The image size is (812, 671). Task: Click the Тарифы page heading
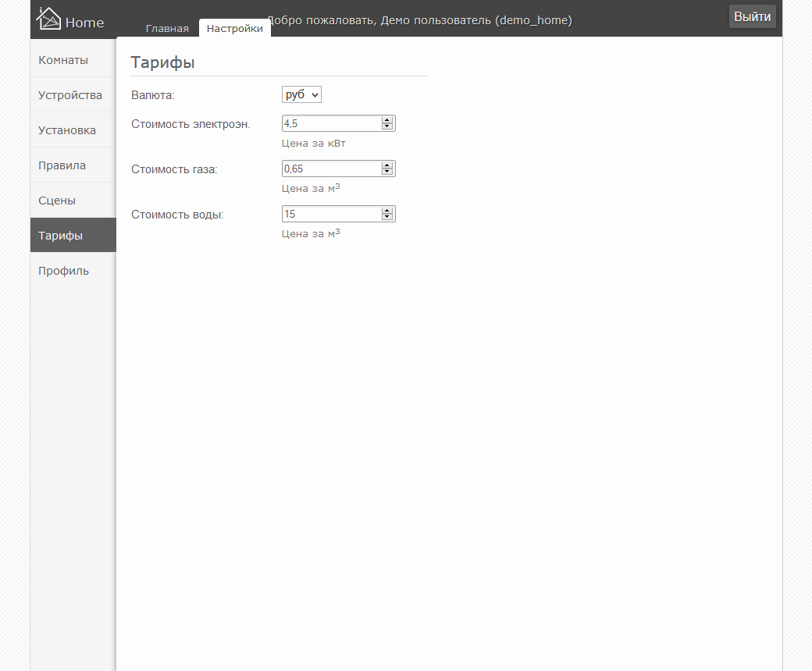click(x=162, y=62)
